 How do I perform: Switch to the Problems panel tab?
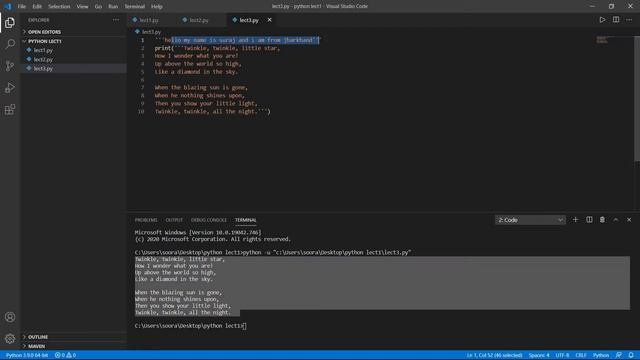click(x=146, y=220)
